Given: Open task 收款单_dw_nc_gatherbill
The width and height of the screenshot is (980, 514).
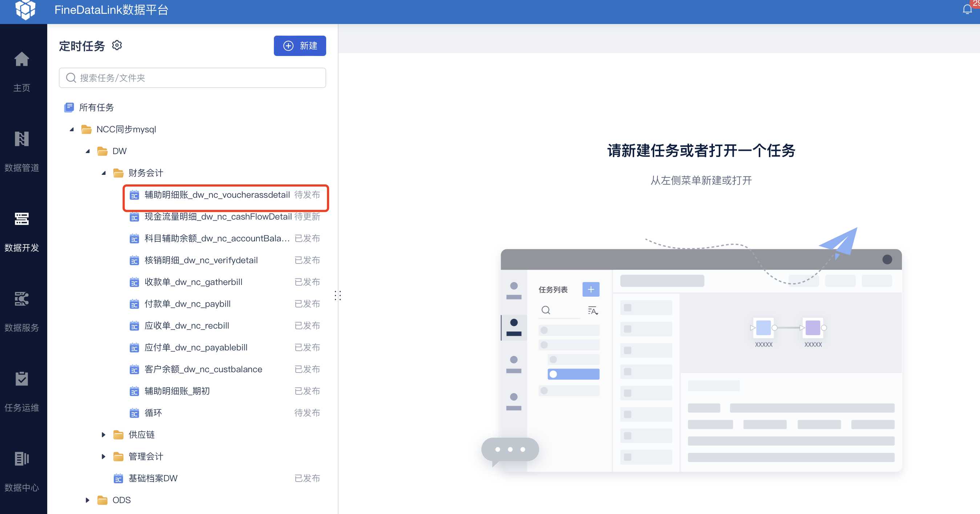Looking at the screenshot, I should (193, 282).
